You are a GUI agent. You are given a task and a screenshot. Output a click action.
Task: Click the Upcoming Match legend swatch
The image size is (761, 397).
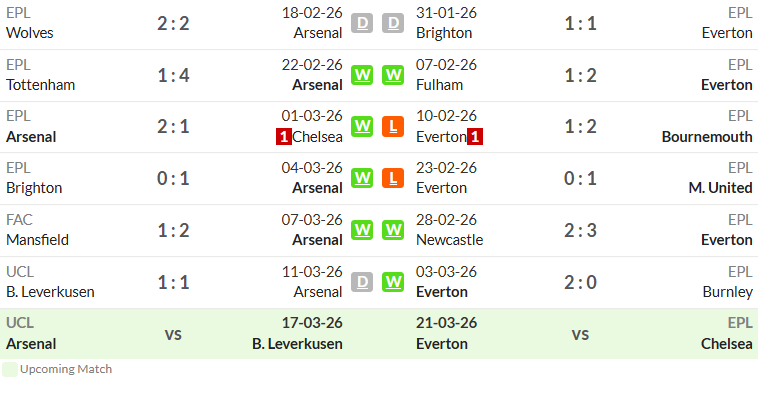pos(10,369)
